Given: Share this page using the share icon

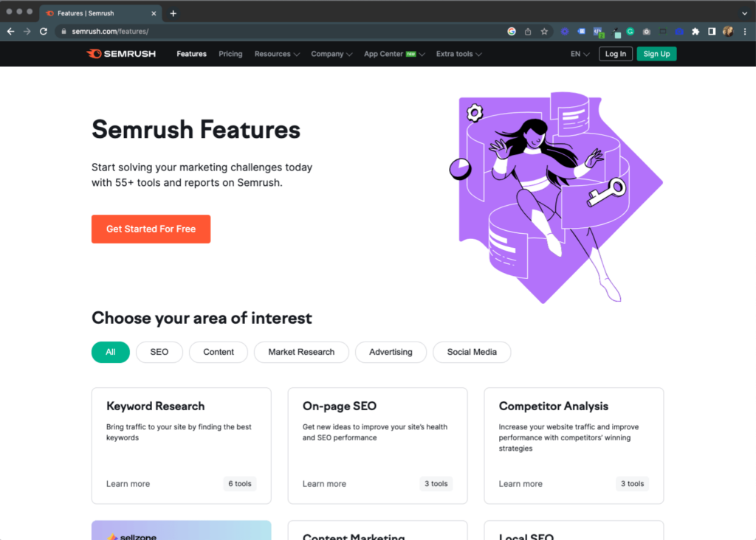Looking at the screenshot, I should pos(528,31).
